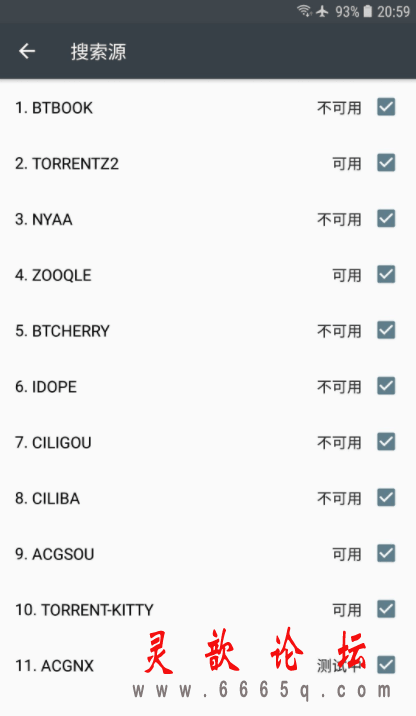This screenshot has height=716, width=416.
Task: Toggle the ZOOQLE checkbox
Action: (386, 274)
